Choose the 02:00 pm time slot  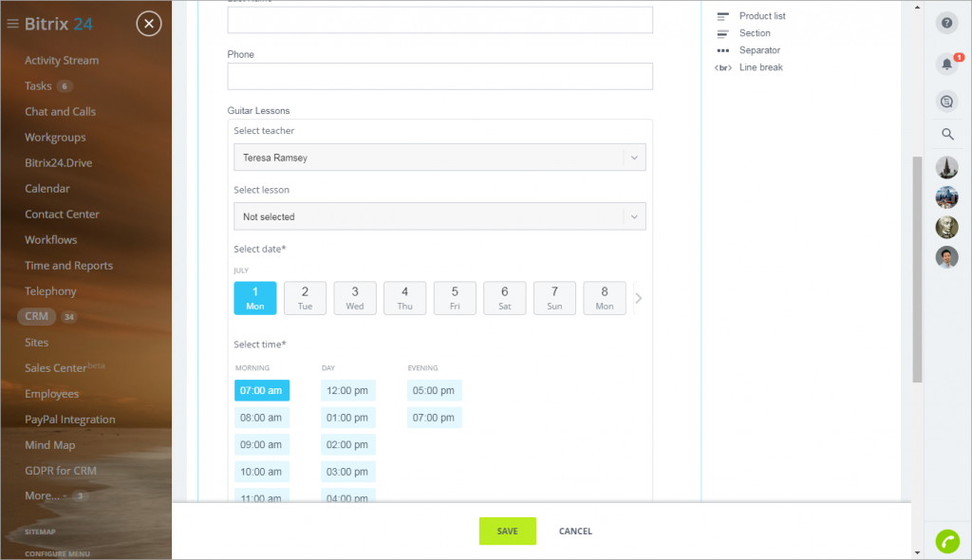coord(347,444)
